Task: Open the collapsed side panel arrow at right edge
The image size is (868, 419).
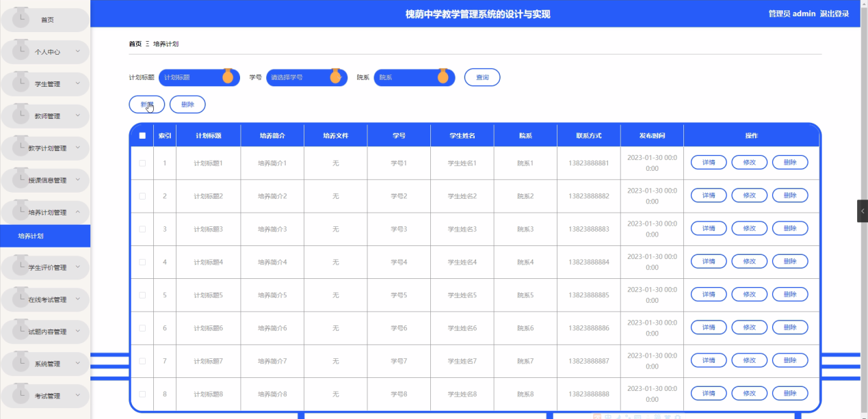Action: [x=862, y=211]
